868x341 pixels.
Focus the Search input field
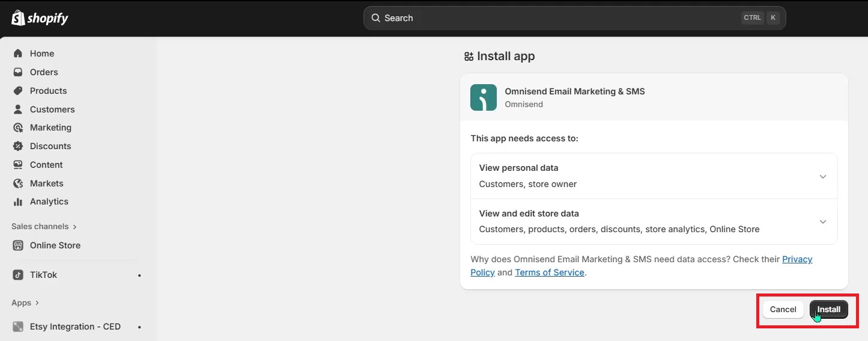574,18
